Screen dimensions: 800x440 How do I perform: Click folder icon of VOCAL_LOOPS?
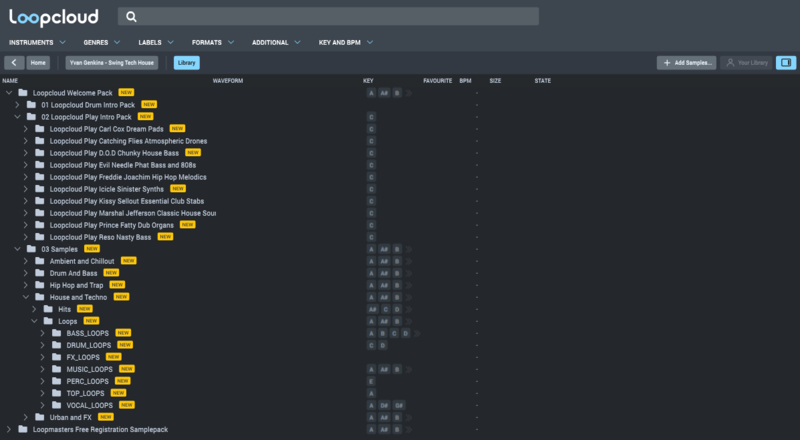click(57, 405)
